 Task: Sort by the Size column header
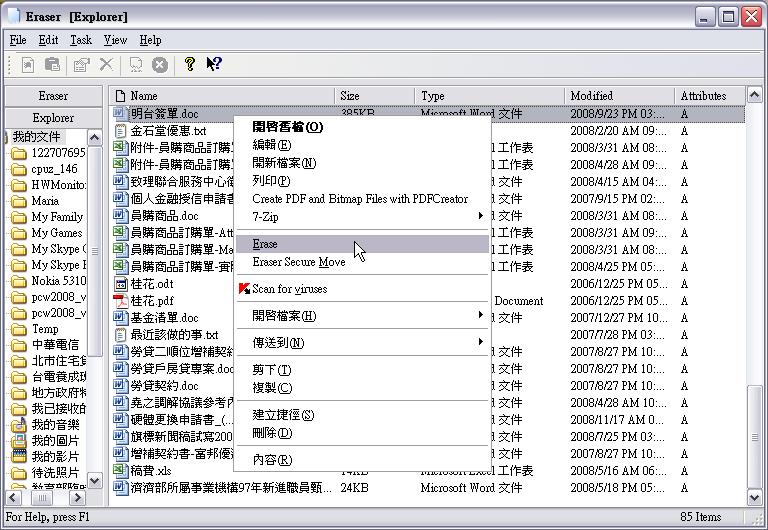click(375, 96)
